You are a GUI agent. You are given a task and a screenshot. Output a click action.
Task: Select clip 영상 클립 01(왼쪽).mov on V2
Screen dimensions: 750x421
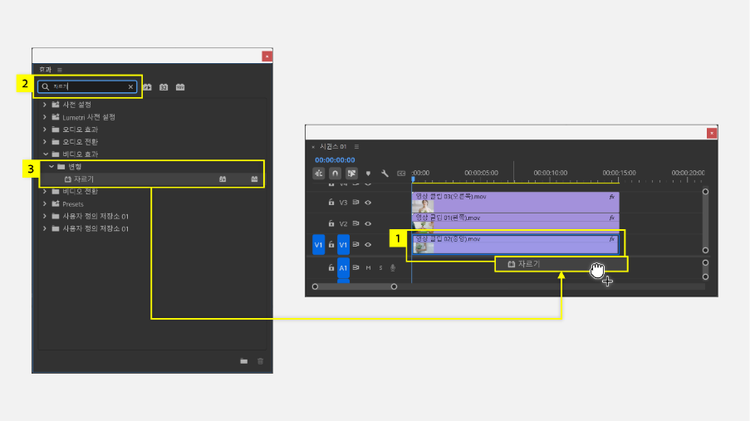click(516, 223)
